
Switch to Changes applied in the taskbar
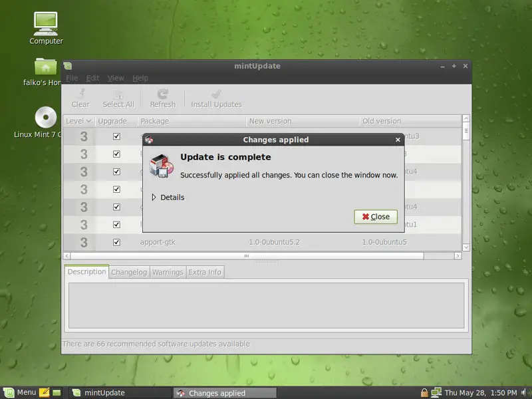tap(225, 393)
